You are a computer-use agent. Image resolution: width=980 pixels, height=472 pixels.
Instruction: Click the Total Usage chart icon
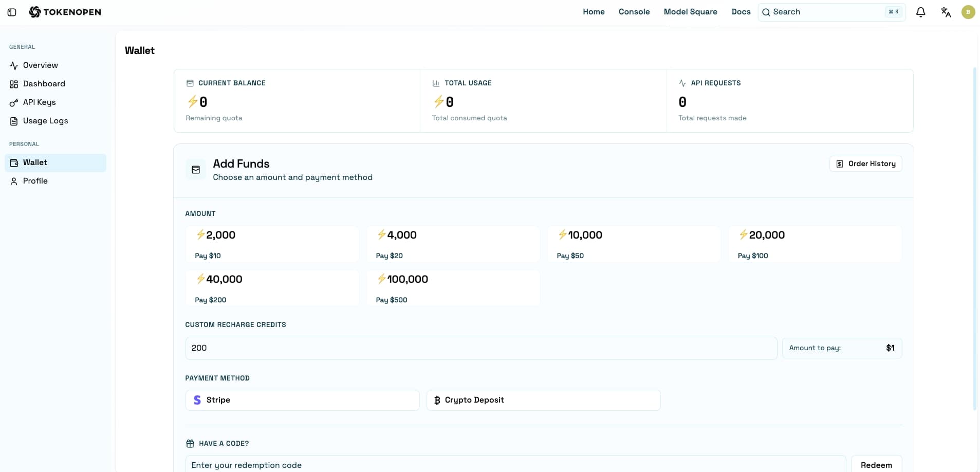[x=436, y=83]
